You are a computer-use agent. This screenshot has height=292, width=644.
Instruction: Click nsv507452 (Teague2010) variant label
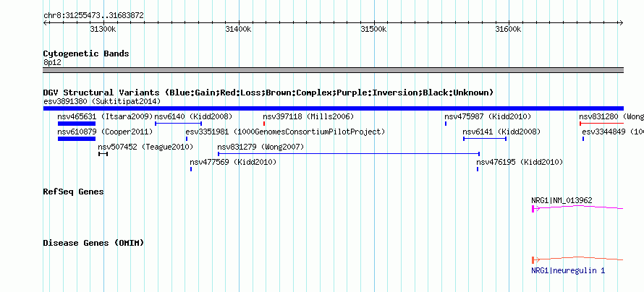145,147
